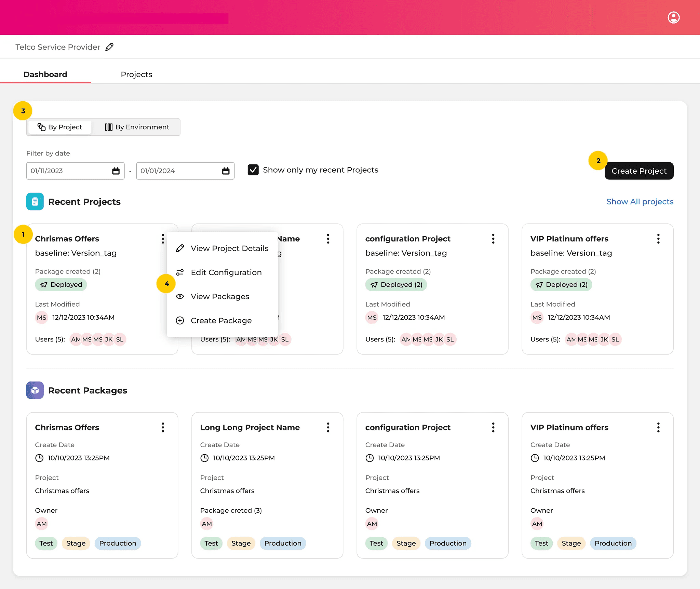This screenshot has width=700, height=589.
Task: Open kebab menu on Chrismas Offers project card
Action: [x=163, y=239]
